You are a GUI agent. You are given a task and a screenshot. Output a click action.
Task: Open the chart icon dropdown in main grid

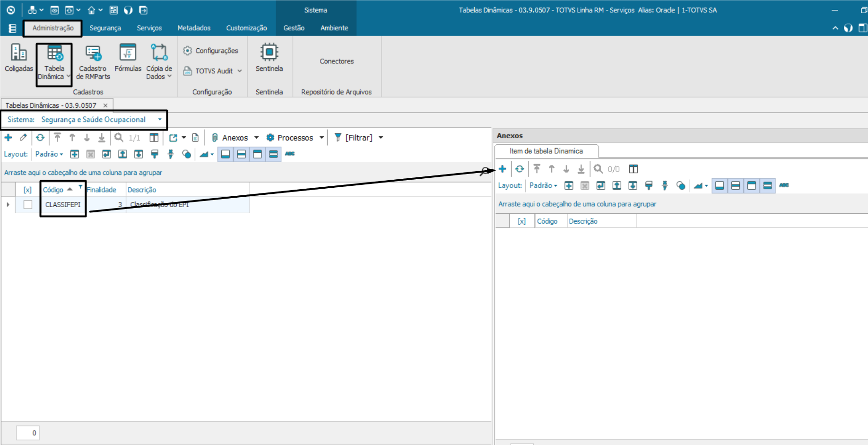[207, 154]
